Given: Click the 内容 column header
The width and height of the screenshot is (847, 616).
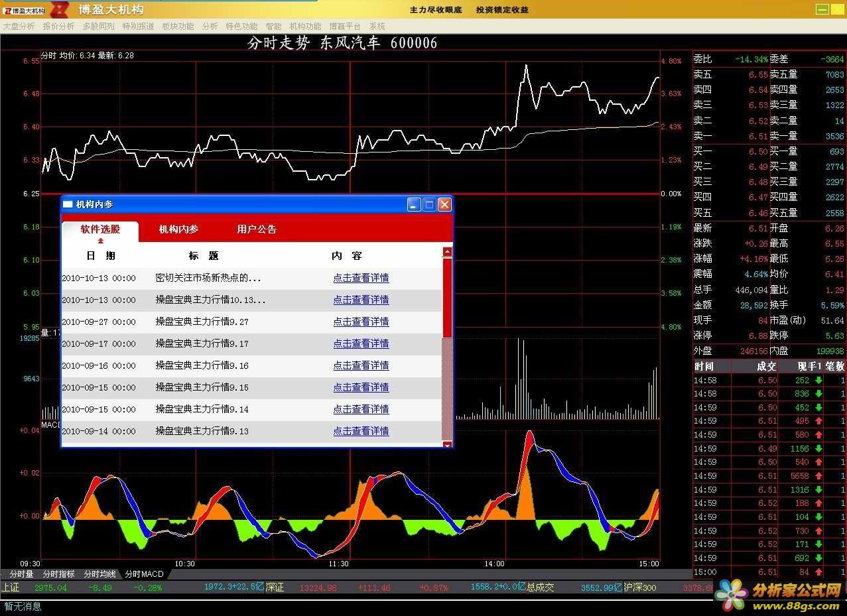Looking at the screenshot, I should [347, 256].
